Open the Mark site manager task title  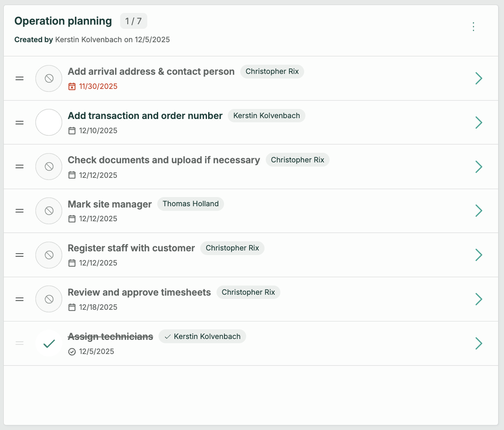click(110, 204)
